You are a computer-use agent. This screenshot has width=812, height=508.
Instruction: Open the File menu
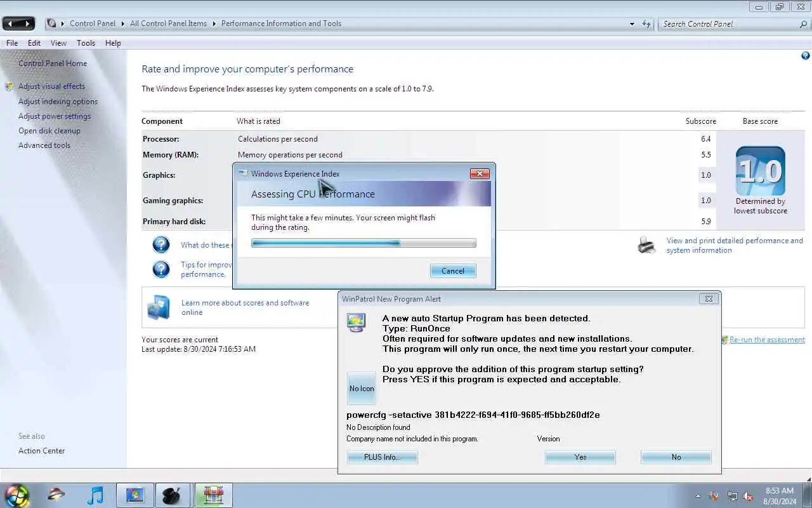pos(12,43)
